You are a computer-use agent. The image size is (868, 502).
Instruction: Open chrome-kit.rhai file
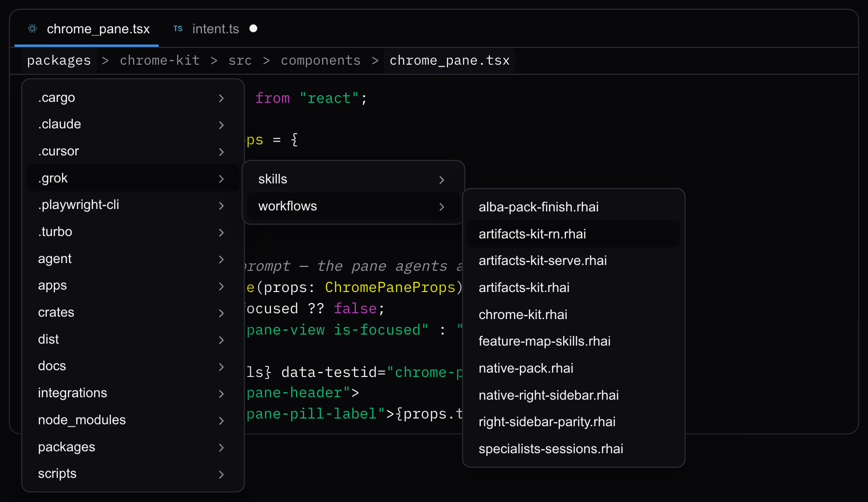pyautogui.click(x=574, y=315)
